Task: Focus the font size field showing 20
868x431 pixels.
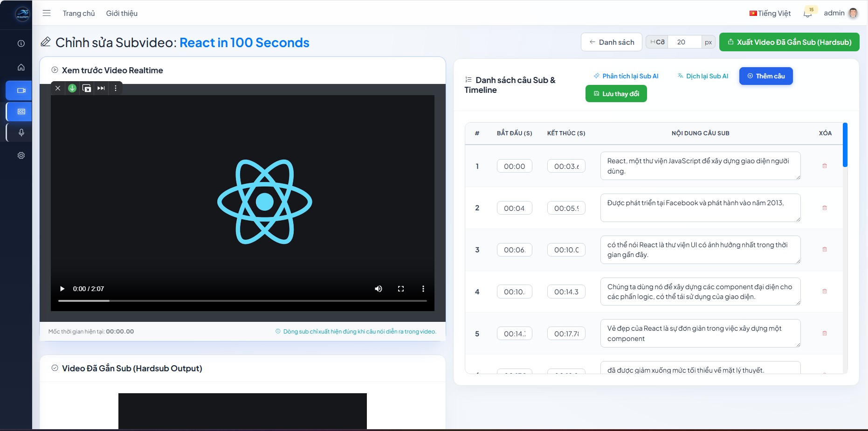Action: coord(684,42)
